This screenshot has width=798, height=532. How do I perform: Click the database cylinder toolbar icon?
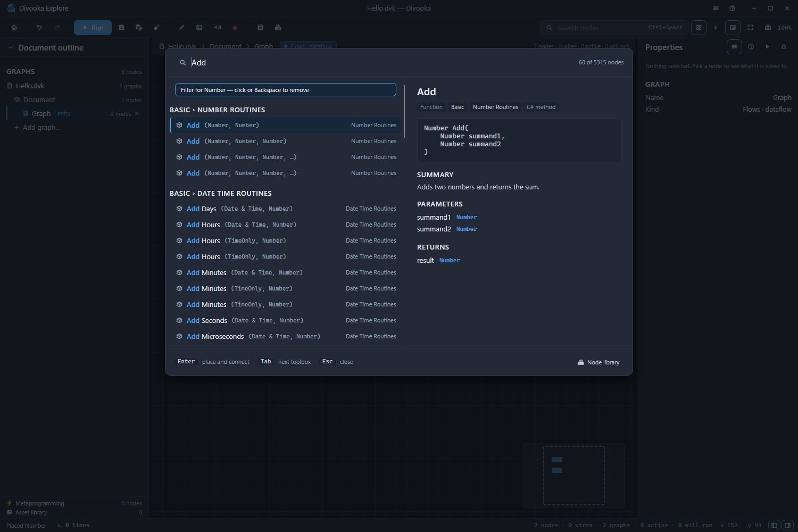click(260, 28)
